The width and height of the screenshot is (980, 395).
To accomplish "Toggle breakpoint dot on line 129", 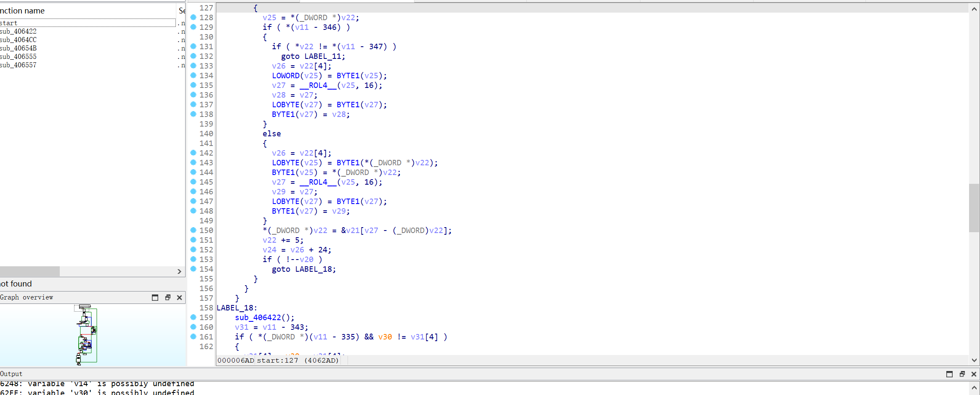I will 193,27.
